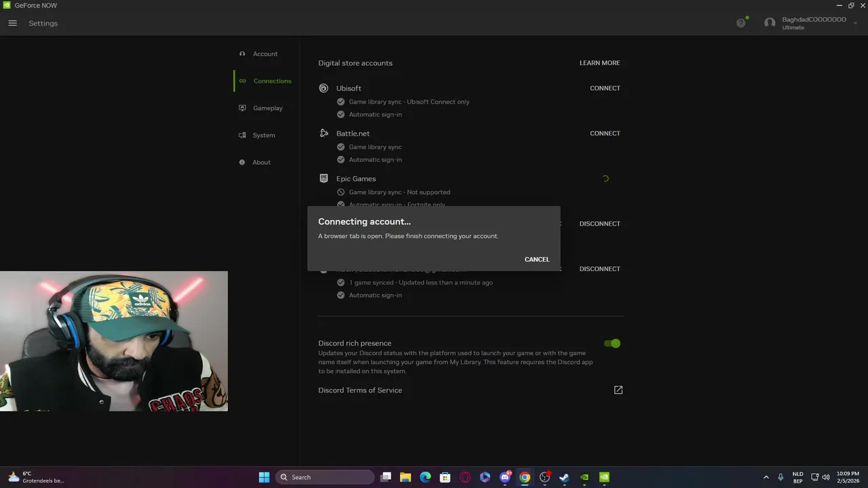Click the Discord Terms of Service text
868x488 pixels.
(x=360, y=390)
